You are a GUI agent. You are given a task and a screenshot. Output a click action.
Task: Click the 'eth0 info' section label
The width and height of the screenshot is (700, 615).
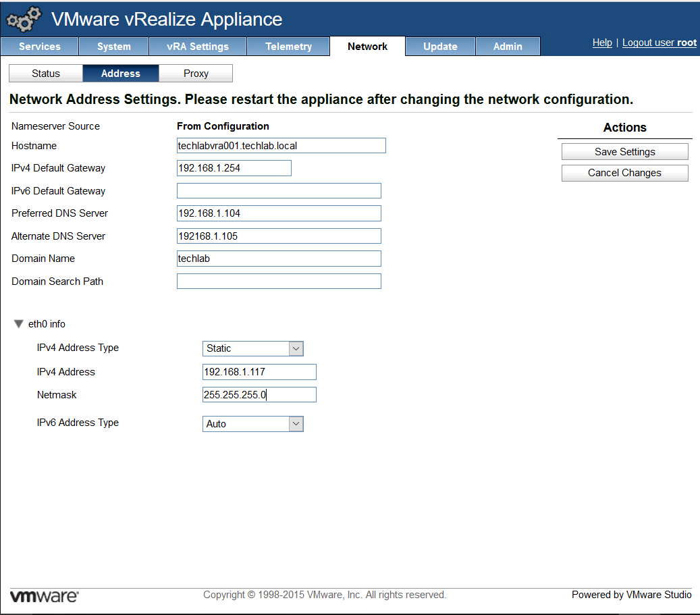tap(47, 324)
